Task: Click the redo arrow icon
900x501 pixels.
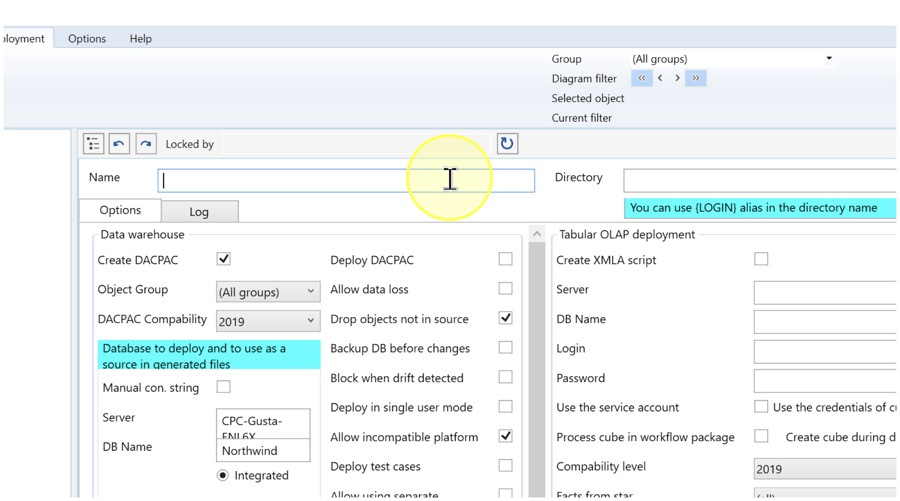Action: click(x=146, y=143)
